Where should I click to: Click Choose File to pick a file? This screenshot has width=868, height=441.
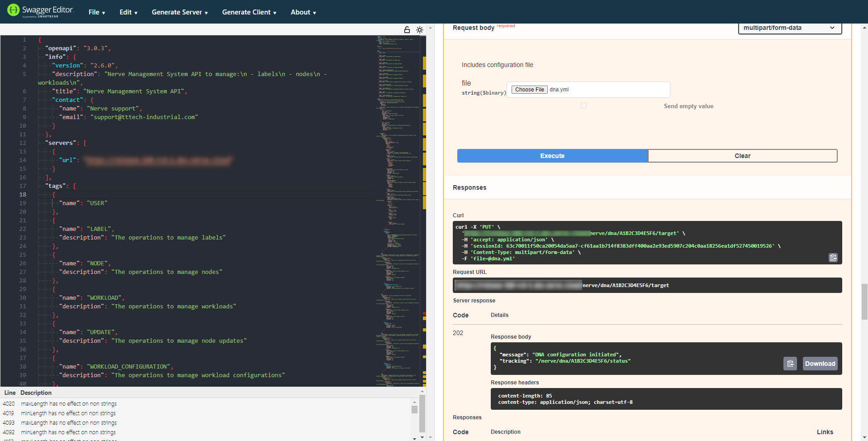tap(529, 90)
